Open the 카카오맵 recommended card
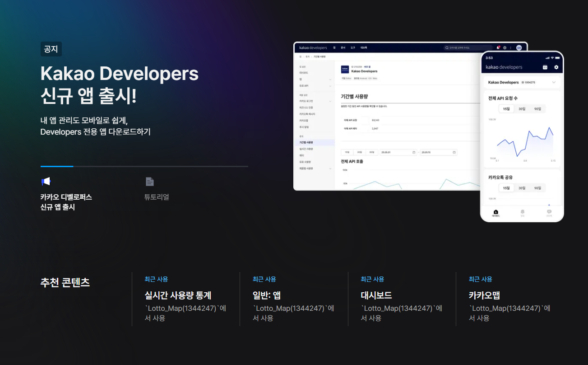The image size is (588, 365). click(x=510, y=299)
